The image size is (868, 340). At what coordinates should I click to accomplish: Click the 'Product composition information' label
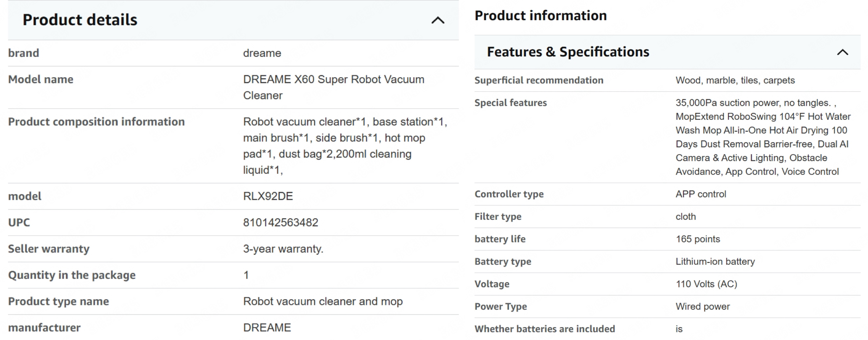point(96,122)
